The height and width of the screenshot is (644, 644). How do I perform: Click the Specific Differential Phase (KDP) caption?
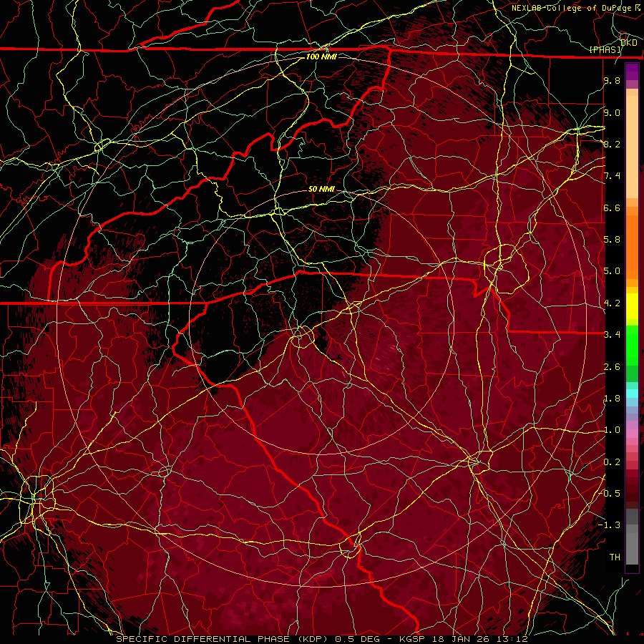click(x=223, y=639)
